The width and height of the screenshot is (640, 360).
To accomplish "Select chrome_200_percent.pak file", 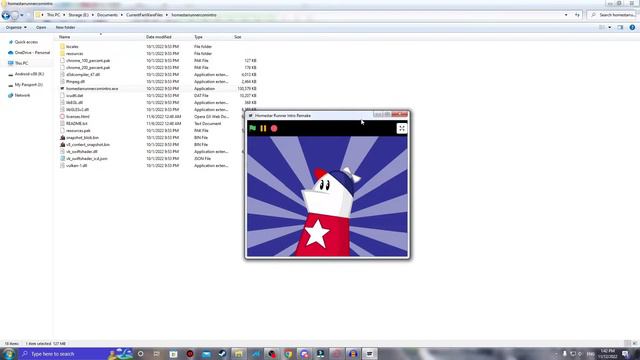I will pyautogui.click(x=88, y=67).
